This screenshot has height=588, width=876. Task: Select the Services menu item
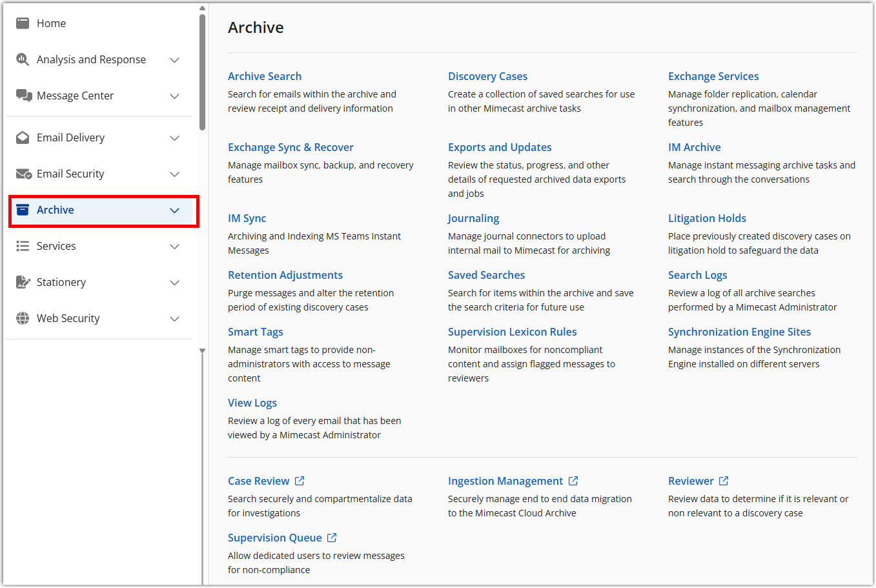click(56, 246)
